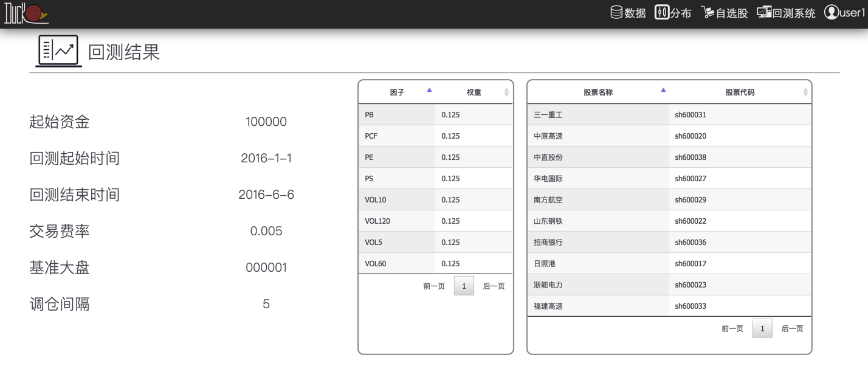
Task: Sort stocks by 股票代码 column
Action: click(740, 92)
